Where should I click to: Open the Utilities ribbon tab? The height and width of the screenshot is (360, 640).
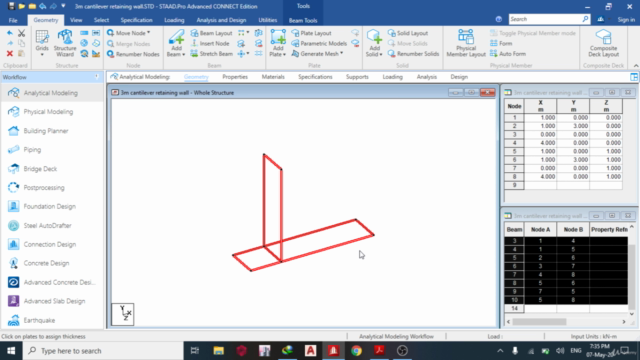[268, 20]
